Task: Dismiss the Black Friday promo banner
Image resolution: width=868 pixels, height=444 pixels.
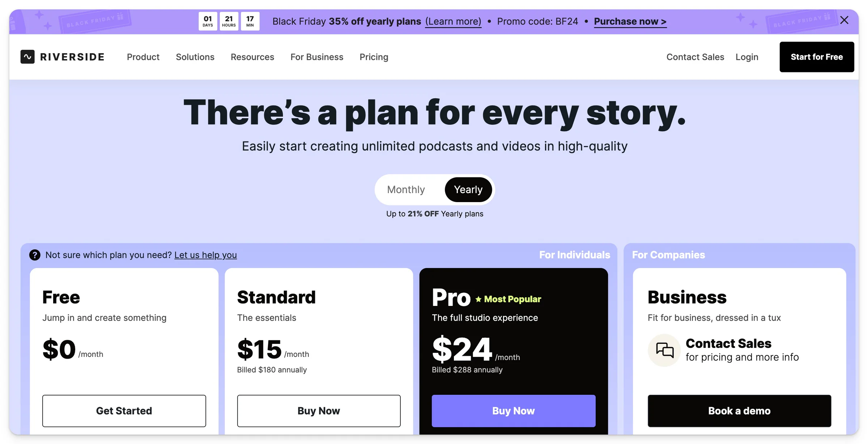Action: pyautogui.click(x=844, y=20)
